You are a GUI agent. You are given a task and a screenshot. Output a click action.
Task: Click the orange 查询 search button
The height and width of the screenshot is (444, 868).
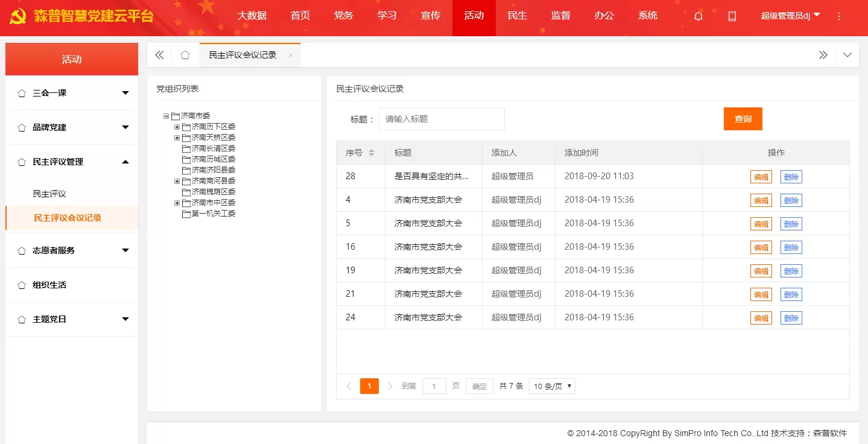[x=743, y=119]
